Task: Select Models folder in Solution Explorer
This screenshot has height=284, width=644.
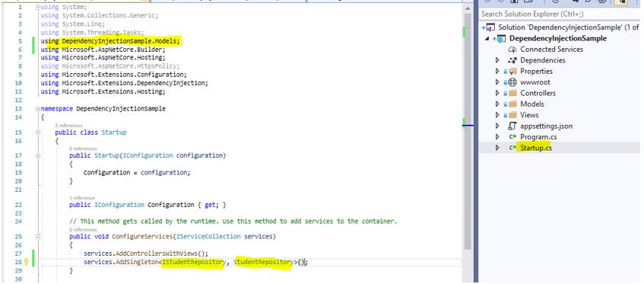Action: click(532, 104)
